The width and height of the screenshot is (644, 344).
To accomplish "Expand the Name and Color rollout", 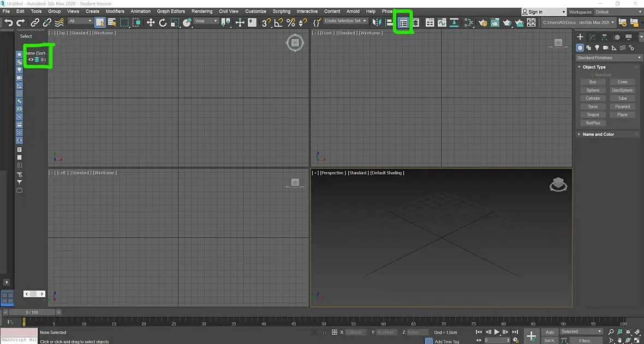I will [x=598, y=134].
